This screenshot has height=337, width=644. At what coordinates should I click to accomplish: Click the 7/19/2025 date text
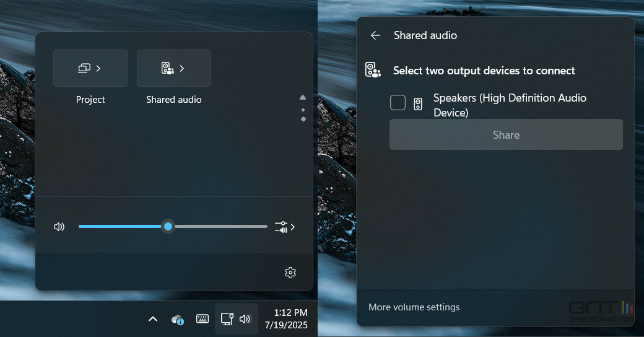tap(286, 325)
